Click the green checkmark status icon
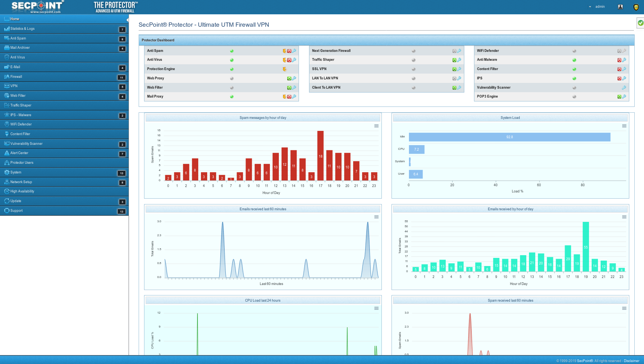This screenshot has width=644, height=364. coord(641,23)
